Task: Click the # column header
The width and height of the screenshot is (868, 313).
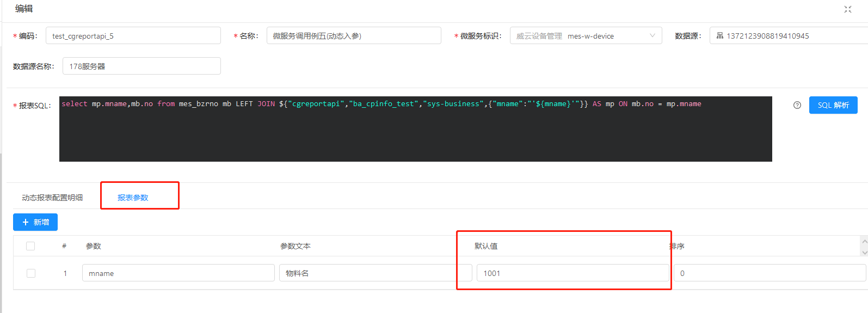Action: tap(64, 246)
